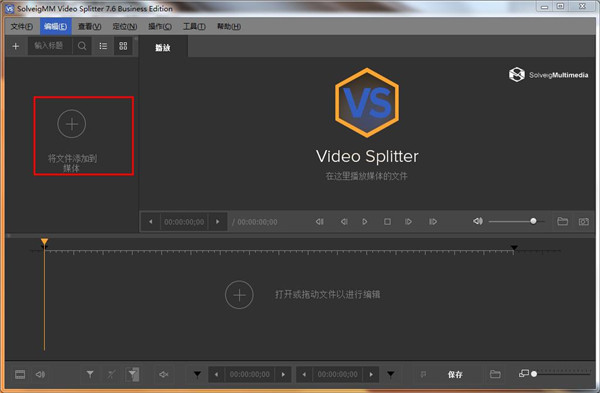Click the snapshot camera icon in player

[584, 222]
